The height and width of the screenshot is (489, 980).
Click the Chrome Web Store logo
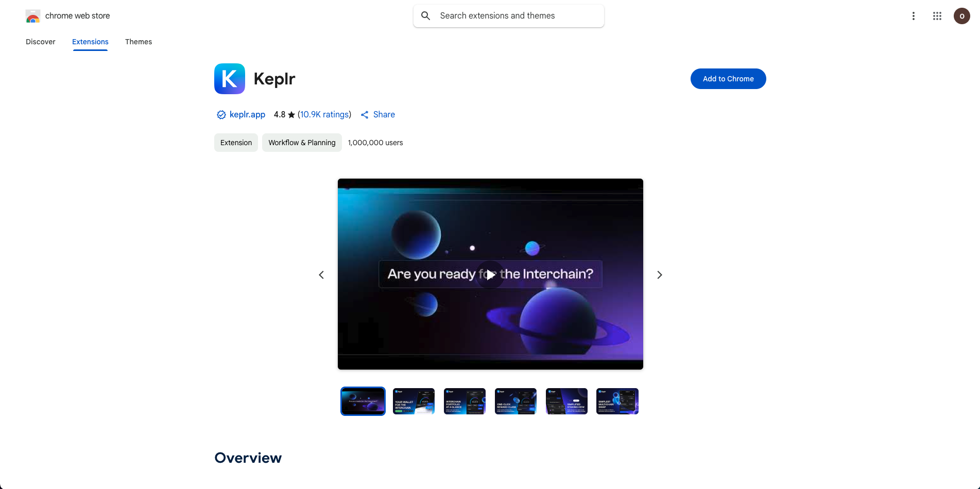(x=33, y=16)
